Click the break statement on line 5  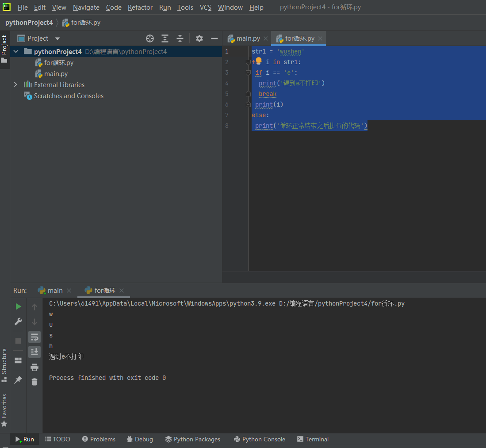[x=268, y=94]
